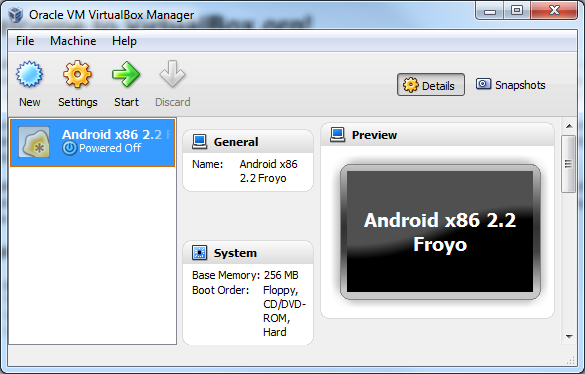Click the vertical scrollbar thumb
The image size is (585, 374).
click(569, 164)
